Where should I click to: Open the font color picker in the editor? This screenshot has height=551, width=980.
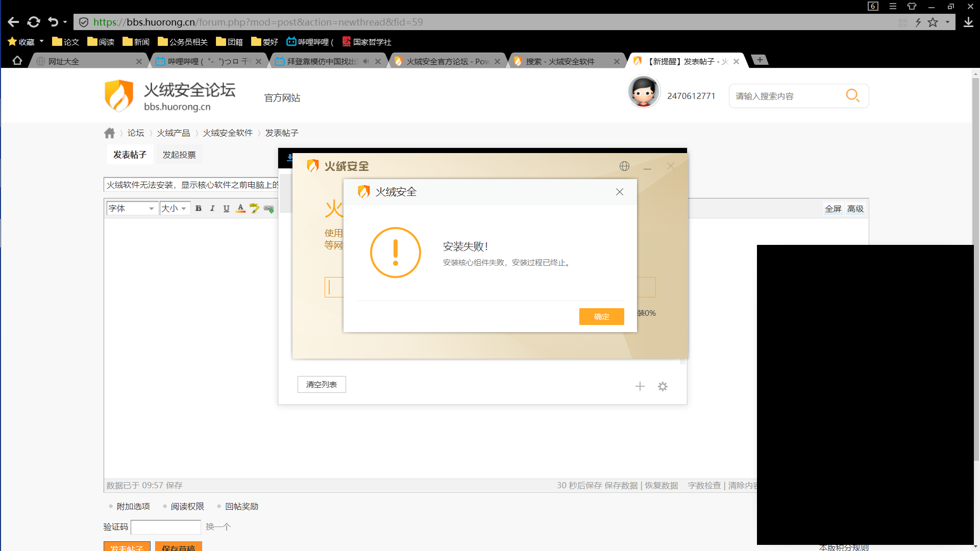[x=240, y=208]
